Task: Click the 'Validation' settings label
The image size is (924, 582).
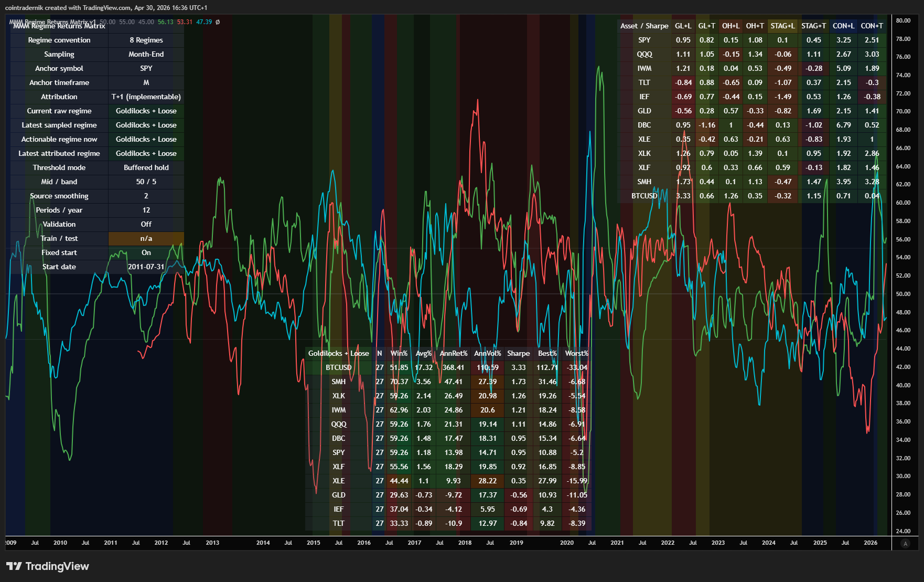Action: click(59, 225)
